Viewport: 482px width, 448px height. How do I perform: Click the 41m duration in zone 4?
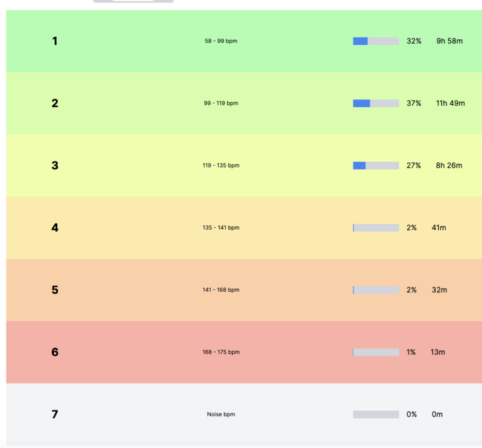[x=439, y=228]
